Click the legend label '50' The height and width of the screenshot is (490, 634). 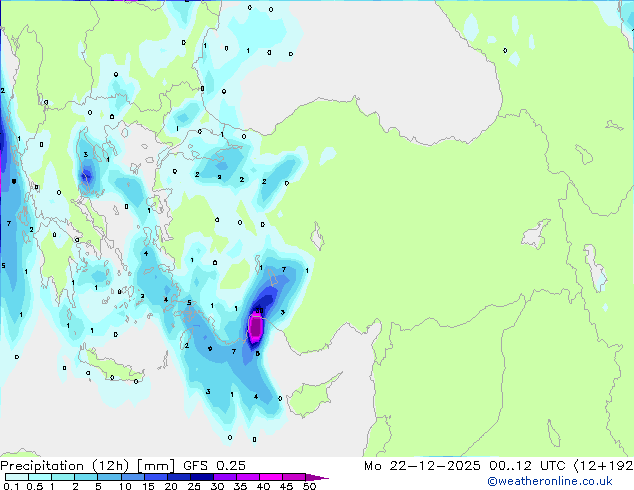pyautogui.click(x=310, y=486)
